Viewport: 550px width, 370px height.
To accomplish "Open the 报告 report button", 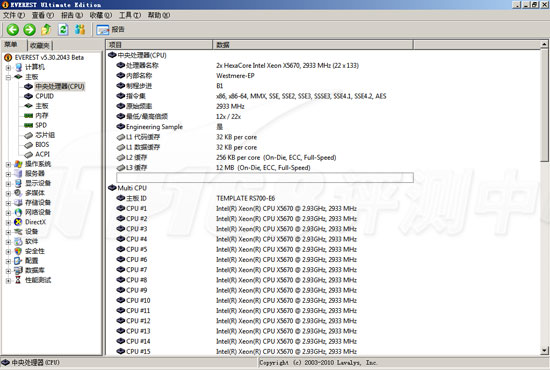I will [110, 30].
